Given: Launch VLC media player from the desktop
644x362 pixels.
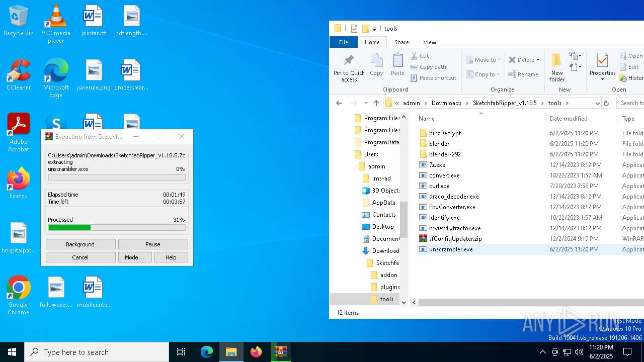Looking at the screenshot, I should tap(56, 24).
